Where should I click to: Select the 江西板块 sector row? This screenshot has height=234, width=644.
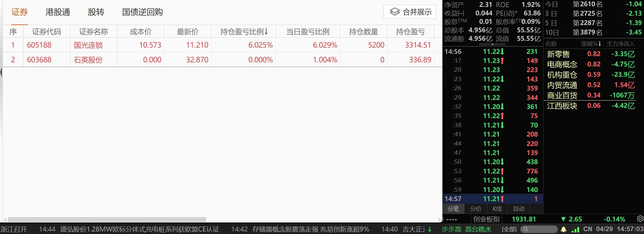(x=591, y=106)
